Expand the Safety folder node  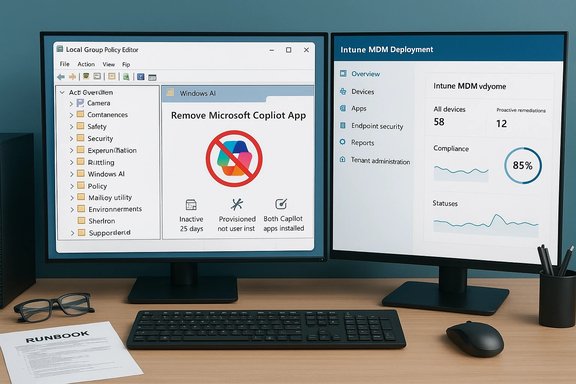(x=71, y=127)
